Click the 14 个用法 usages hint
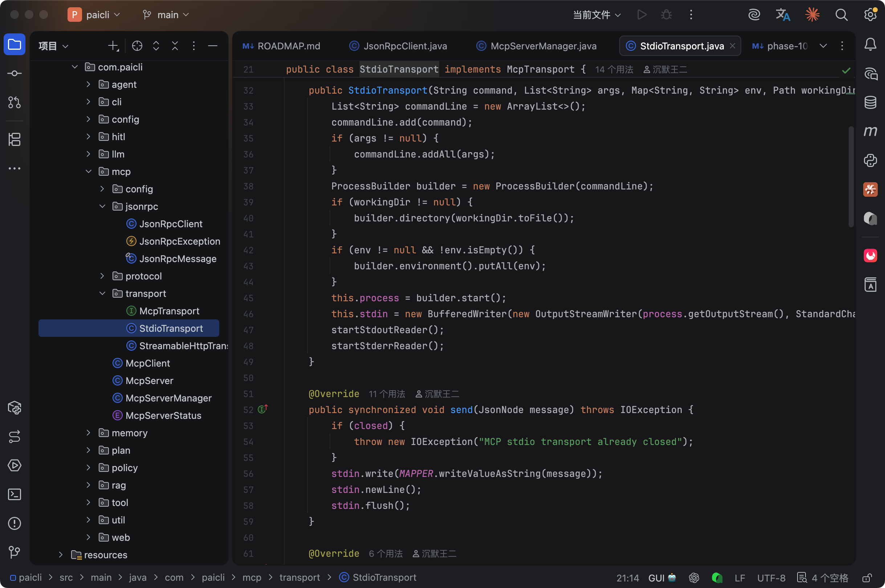 (614, 70)
